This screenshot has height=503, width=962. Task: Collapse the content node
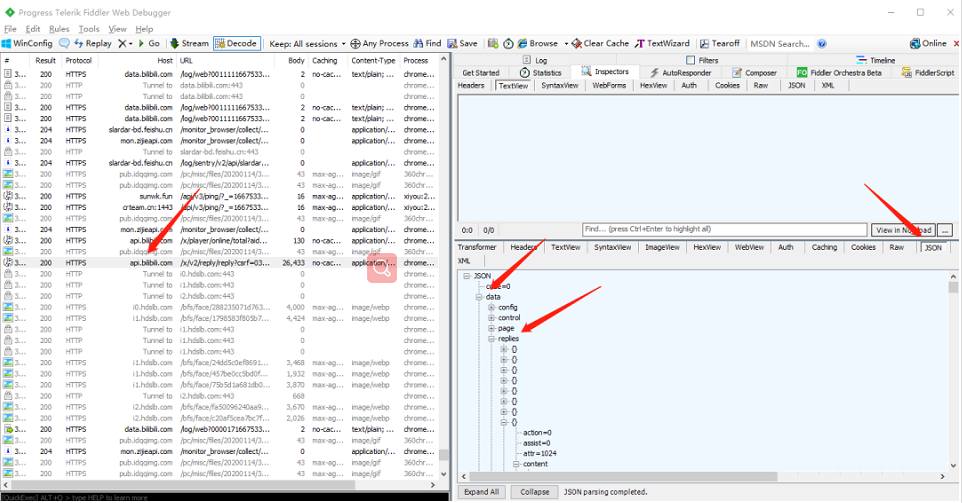(516, 464)
